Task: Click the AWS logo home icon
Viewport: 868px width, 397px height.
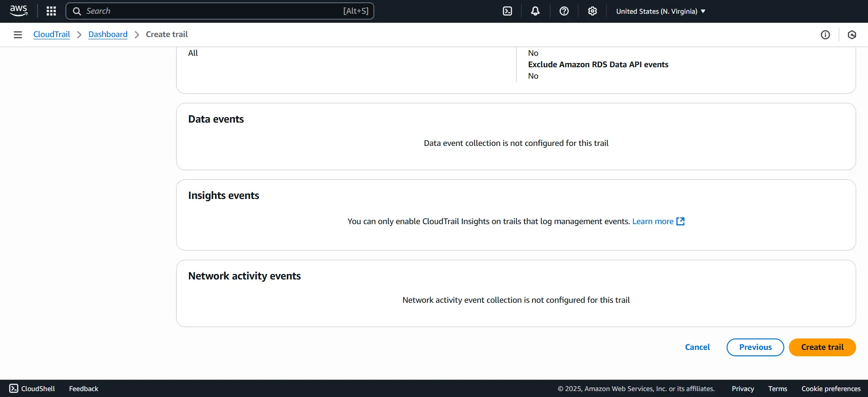Action: point(18,11)
